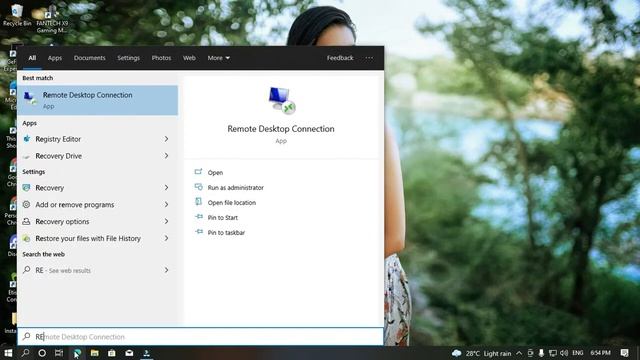Click the Feedback button
640x360 pixels.
coord(340,58)
